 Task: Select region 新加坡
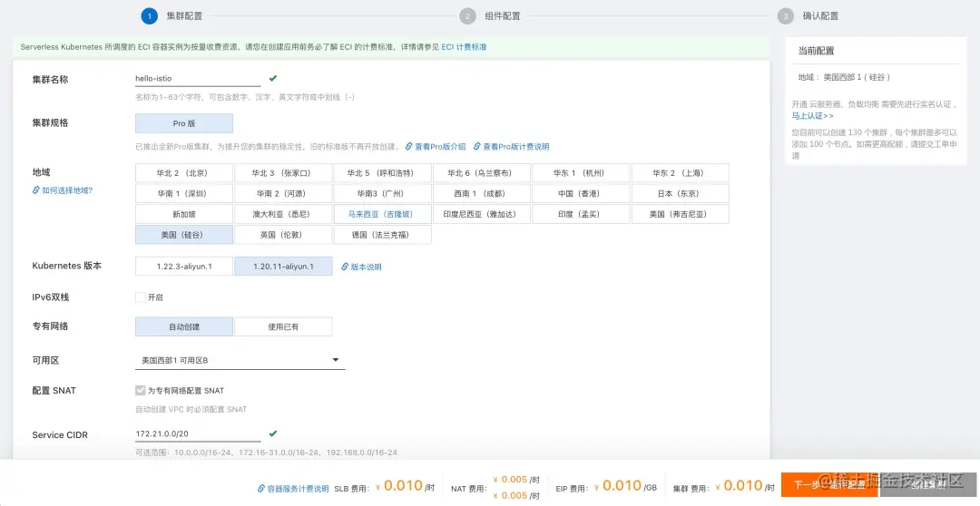coord(183,214)
